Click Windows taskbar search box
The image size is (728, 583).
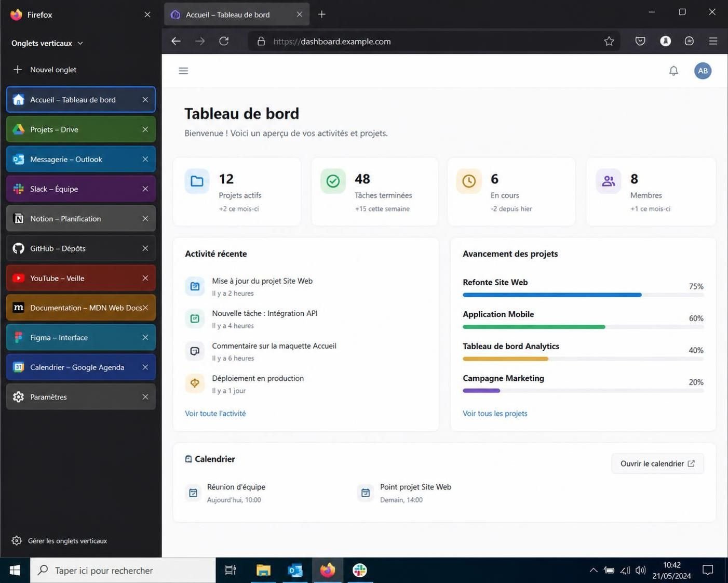click(x=123, y=571)
